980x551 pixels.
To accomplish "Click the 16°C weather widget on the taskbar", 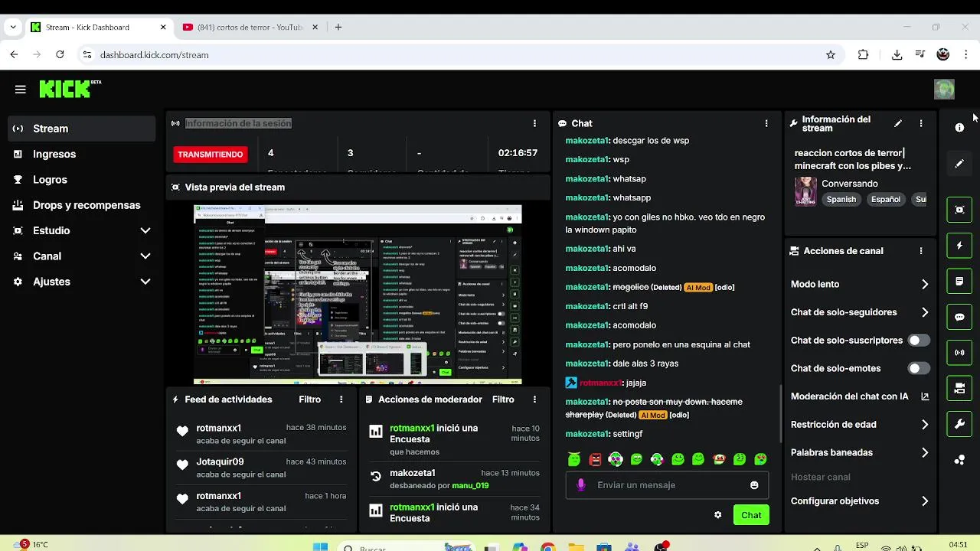I will 30,545.
